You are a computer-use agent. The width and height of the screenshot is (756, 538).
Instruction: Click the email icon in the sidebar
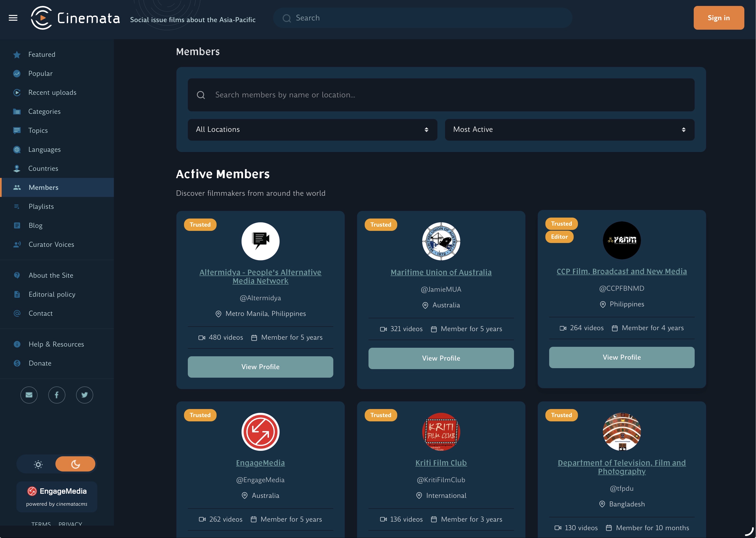pos(29,395)
